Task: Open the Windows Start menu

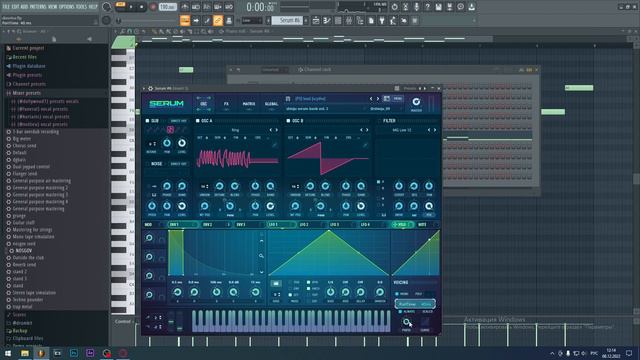Action: pos(8,353)
